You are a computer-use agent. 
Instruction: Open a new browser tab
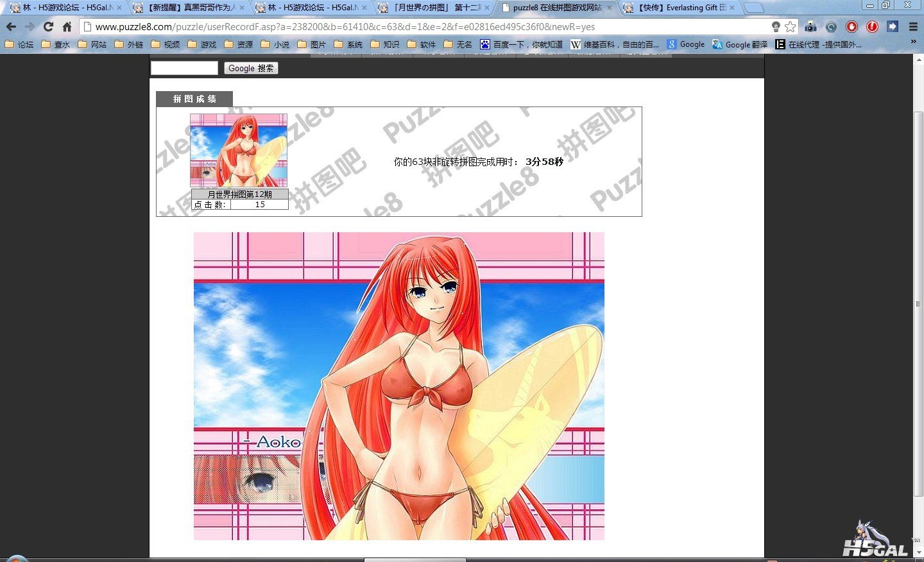pos(754,8)
